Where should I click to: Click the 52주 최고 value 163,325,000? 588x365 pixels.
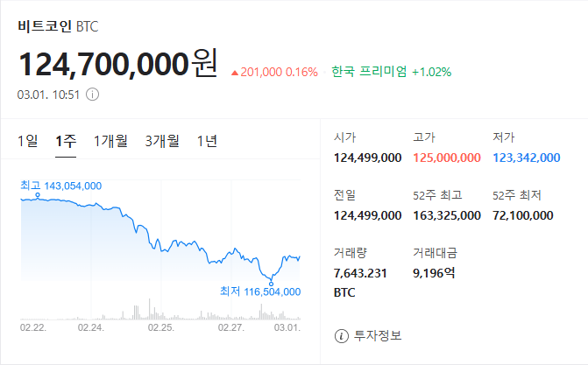(447, 214)
